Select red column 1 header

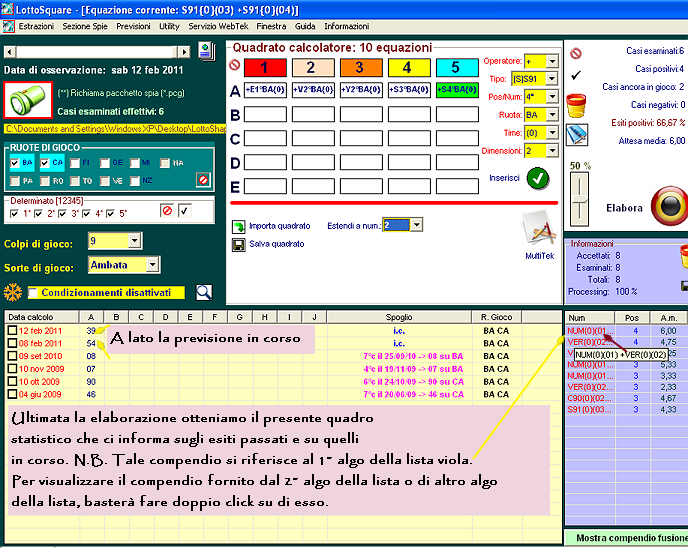(x=265, y=68)
